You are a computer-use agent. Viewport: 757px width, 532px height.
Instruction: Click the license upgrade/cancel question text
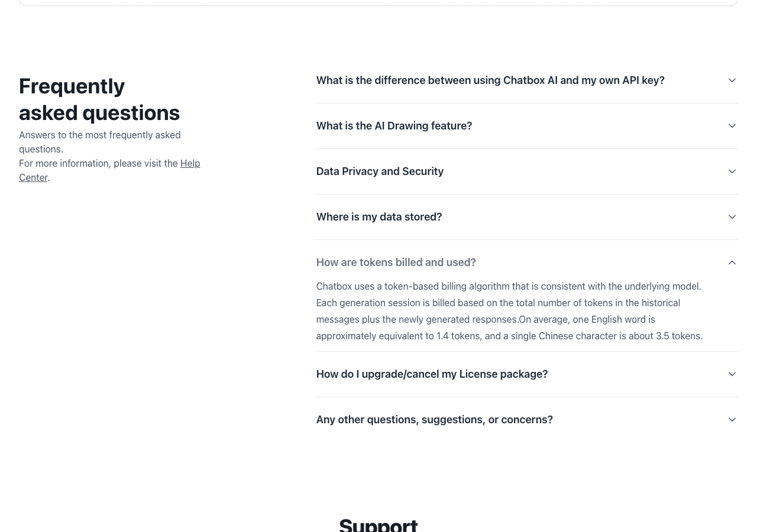[x=432, y=374]
